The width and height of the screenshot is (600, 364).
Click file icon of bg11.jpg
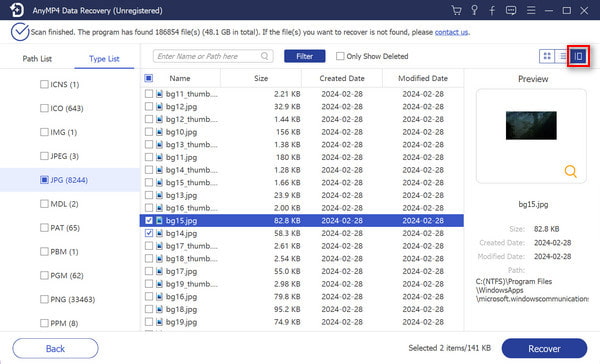coord(160,157)
